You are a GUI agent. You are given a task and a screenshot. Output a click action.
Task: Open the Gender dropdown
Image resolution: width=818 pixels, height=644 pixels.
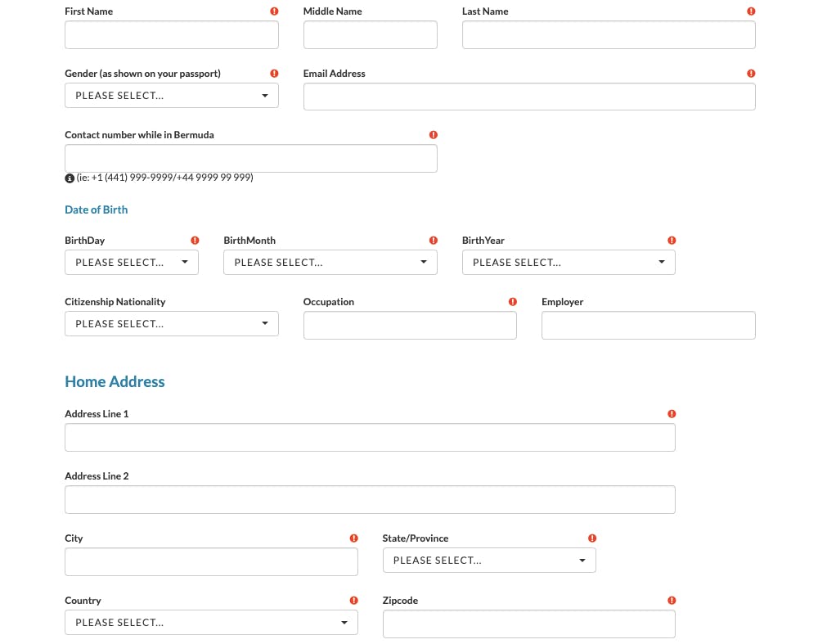[x=172, y=96]
